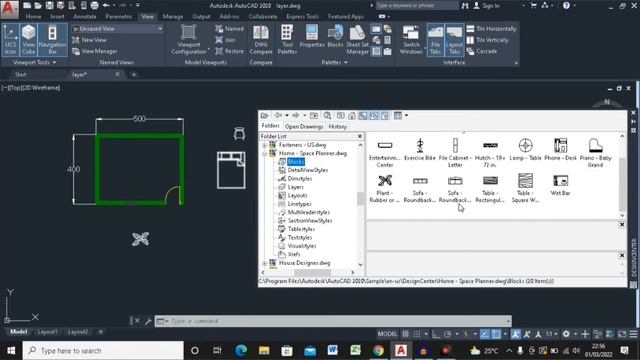The image size is (640, 360).
Task: Open Google Chrome from the taskbar
Action: (x=378, y=351)
